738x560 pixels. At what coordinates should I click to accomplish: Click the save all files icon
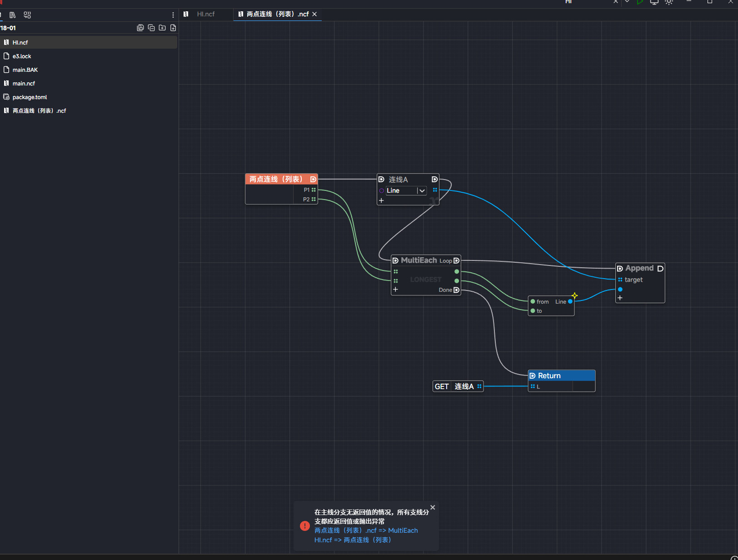click(x=140, y=28)
